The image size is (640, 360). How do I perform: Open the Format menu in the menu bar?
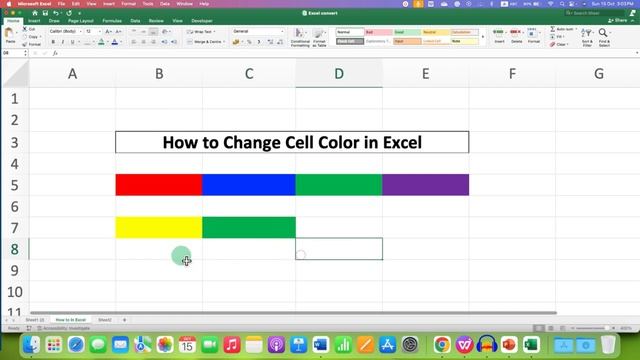click(129, 4)
